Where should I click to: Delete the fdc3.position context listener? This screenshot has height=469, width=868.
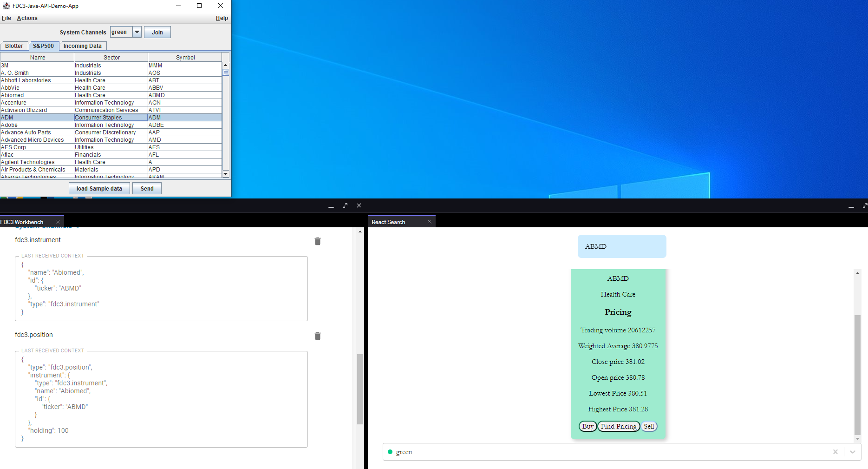click(318, 336)
